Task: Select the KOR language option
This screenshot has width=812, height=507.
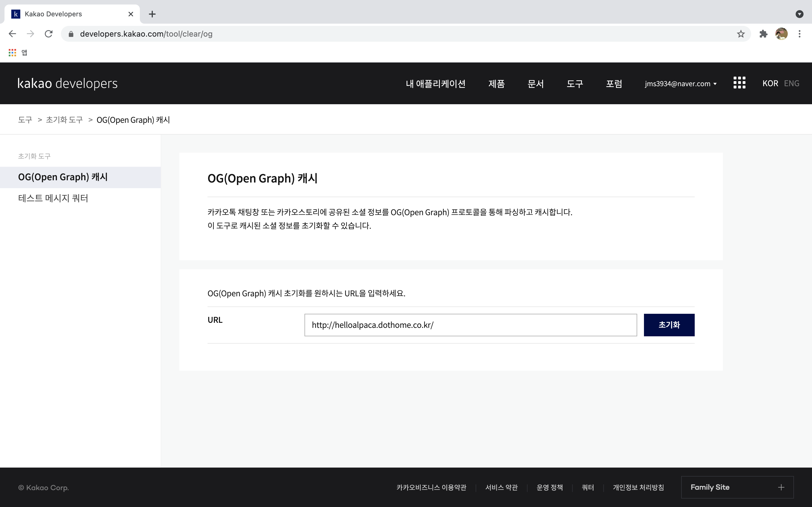Action: [770, 83]
